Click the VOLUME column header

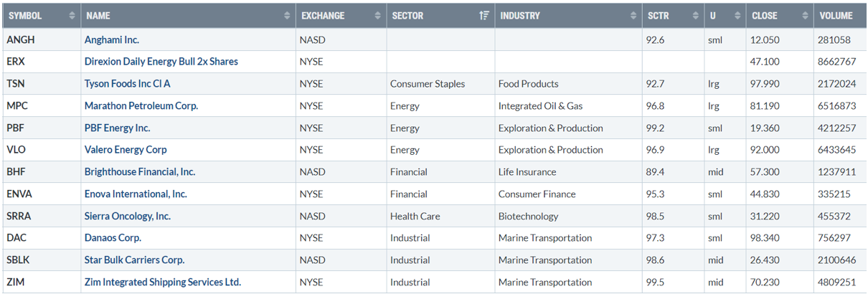point(835,16)
